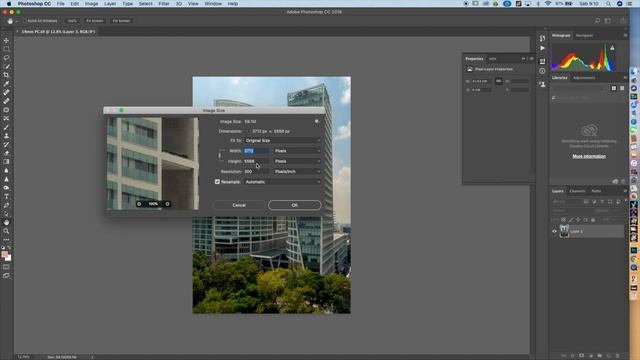The width and height of the screenshot is (640, 360).
Task: Click the background color swatch
Action: point(9,258)
